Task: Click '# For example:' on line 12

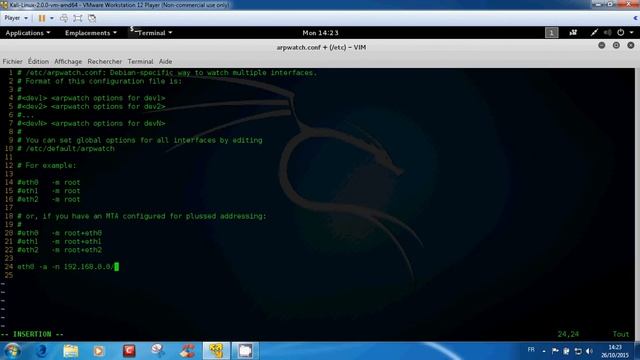Action: coord(47,166)
